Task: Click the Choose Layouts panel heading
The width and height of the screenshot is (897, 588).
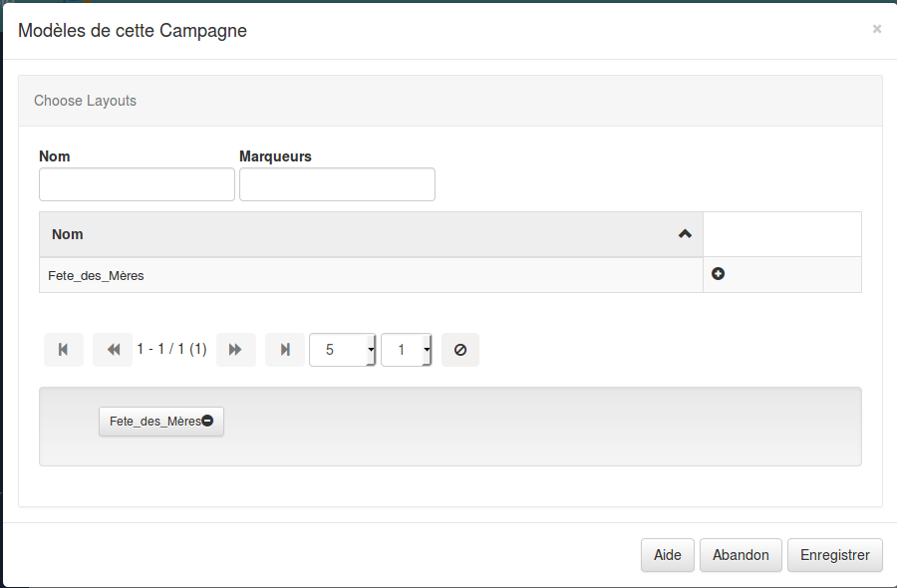Action: (x=85, y=101)
